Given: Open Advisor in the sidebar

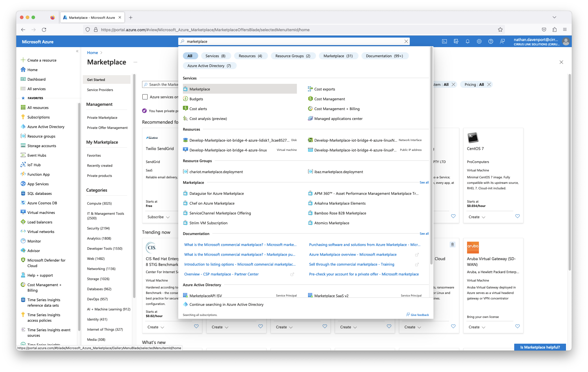Looking at the screenshot, I should click(x=33, y=250).
